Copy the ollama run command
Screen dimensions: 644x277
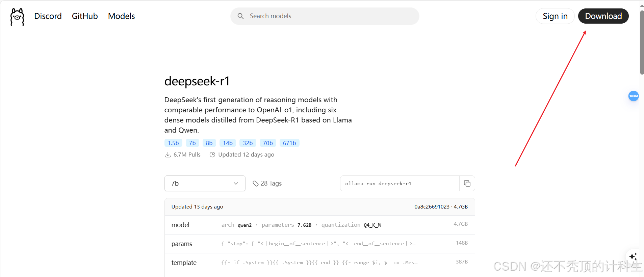tap(467, 184)
